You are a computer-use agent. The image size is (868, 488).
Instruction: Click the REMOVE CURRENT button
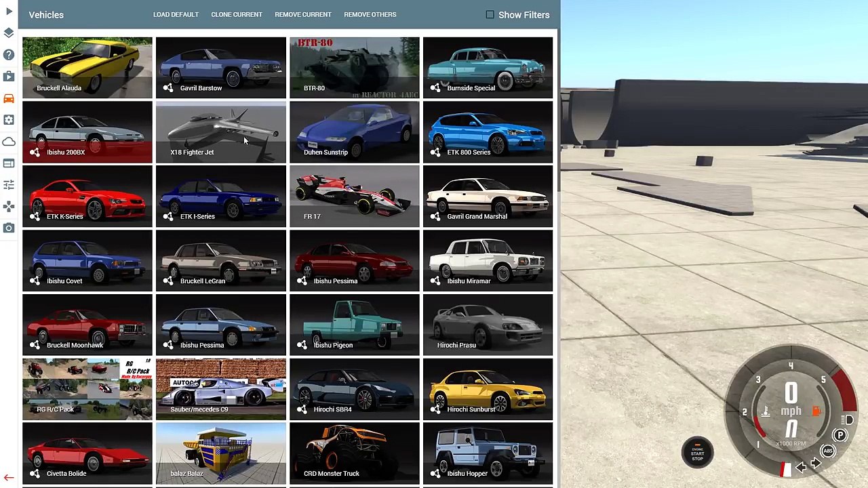[303, 14]
